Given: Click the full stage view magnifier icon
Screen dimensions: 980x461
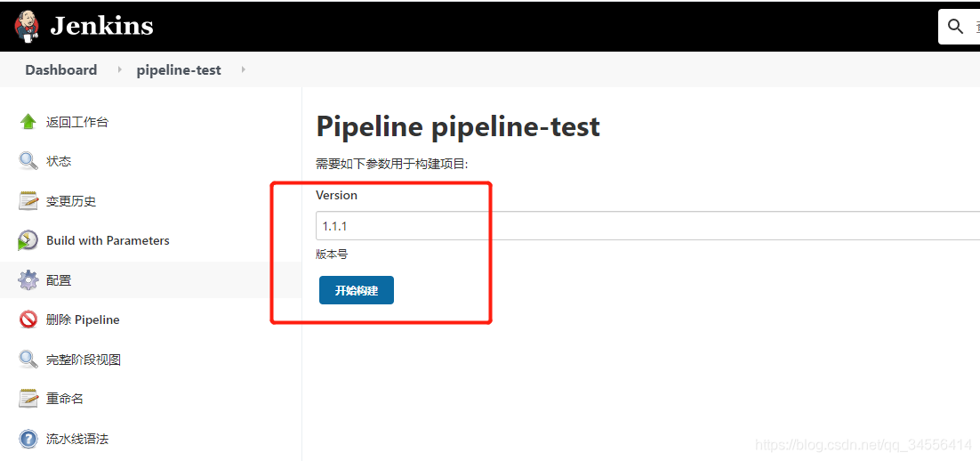Looking at the screenshot, I should (x=28, y=360).
